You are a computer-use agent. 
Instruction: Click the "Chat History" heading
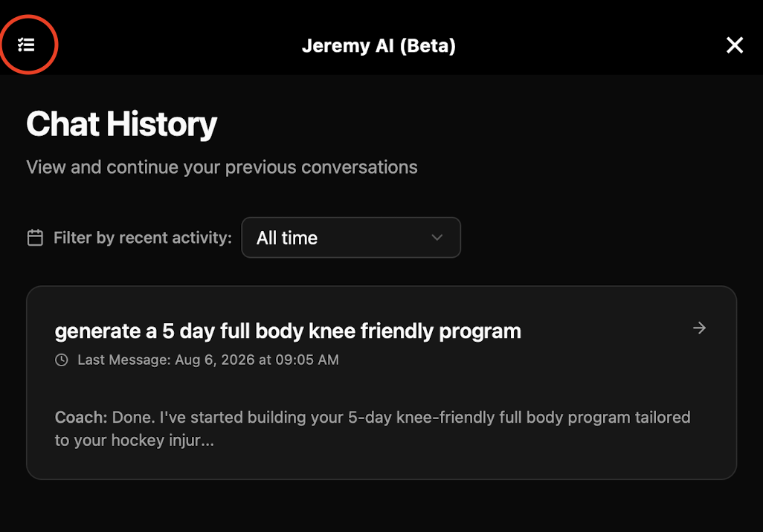pos(122,124)
